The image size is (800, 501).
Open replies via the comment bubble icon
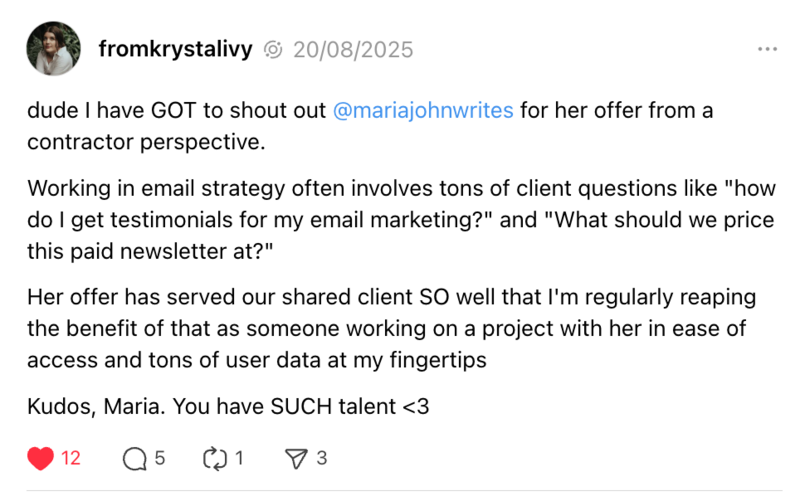pyautogui.click(x=134, y=459)
